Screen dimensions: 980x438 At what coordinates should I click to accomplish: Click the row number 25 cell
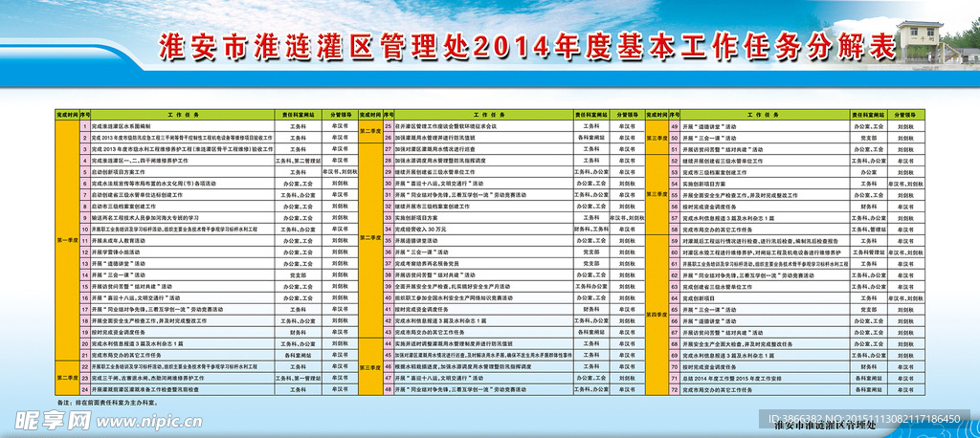[x=375, y=125]
